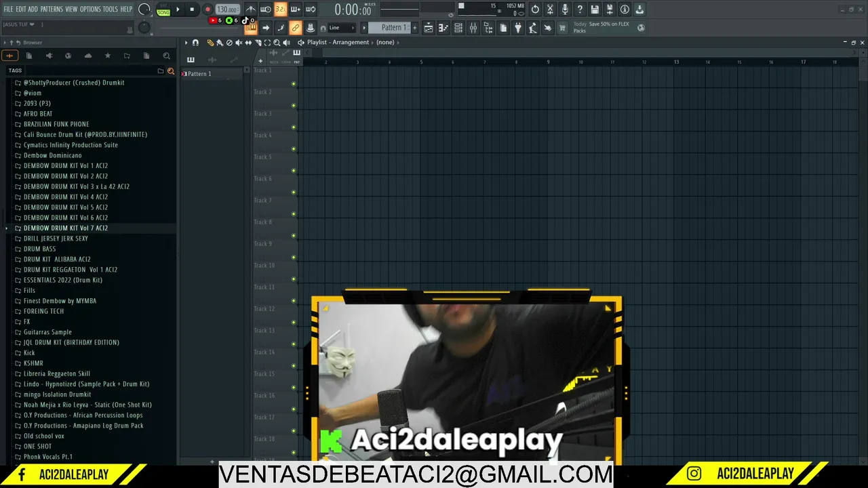Viewport: 868px width, 488px height.
Task: Click the audio editor scissors icon
Action: tap(550, 9)
